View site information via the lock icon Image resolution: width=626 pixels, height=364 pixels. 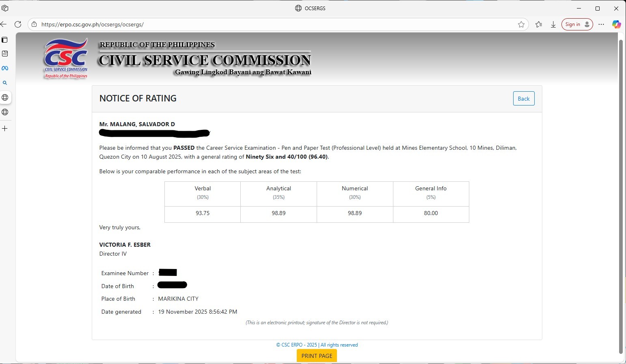pos(34,24)
